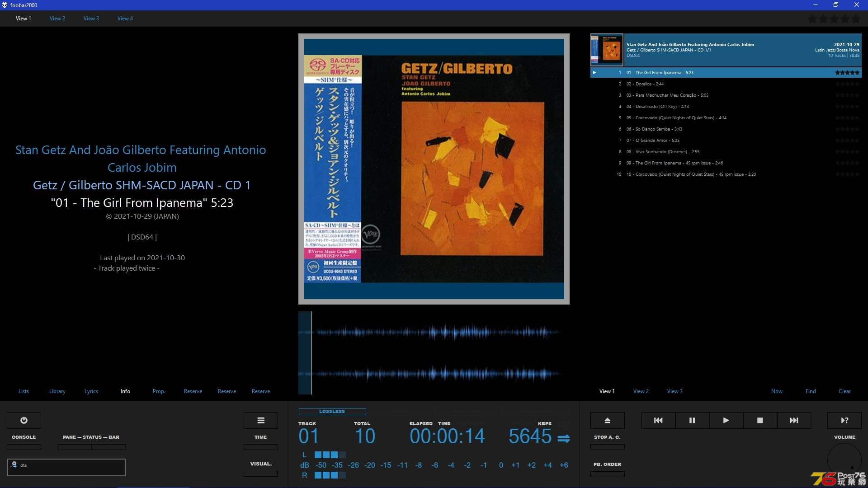Select playing track 01 - The Girl From Ipanema
This screenshot has width=868, height=488.
coord(726,73)
